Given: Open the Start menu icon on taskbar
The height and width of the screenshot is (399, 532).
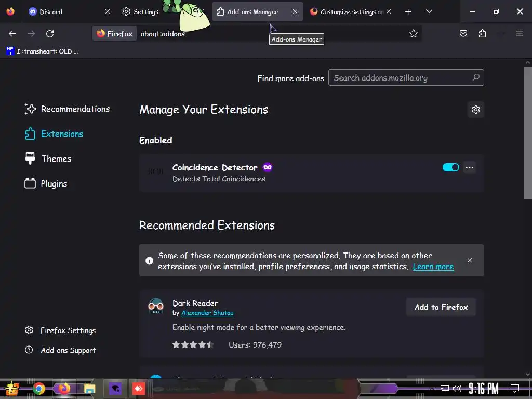Looking at the screenshot, I should point(12,389).
